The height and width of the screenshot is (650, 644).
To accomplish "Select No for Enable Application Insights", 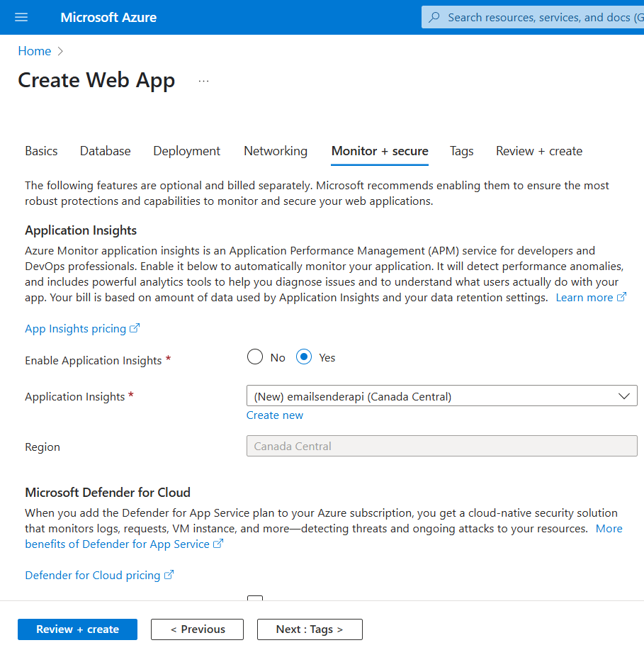I will (x=255, y=357).
